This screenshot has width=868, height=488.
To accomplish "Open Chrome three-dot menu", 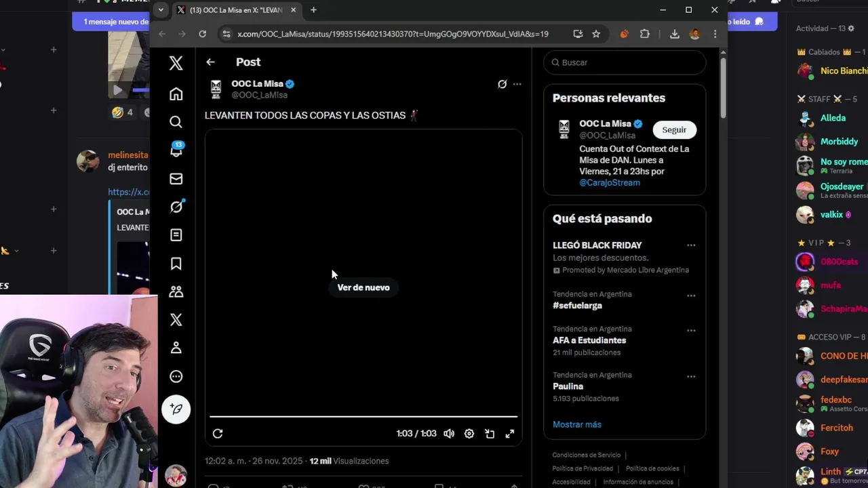I will click(x=715, y=34).
